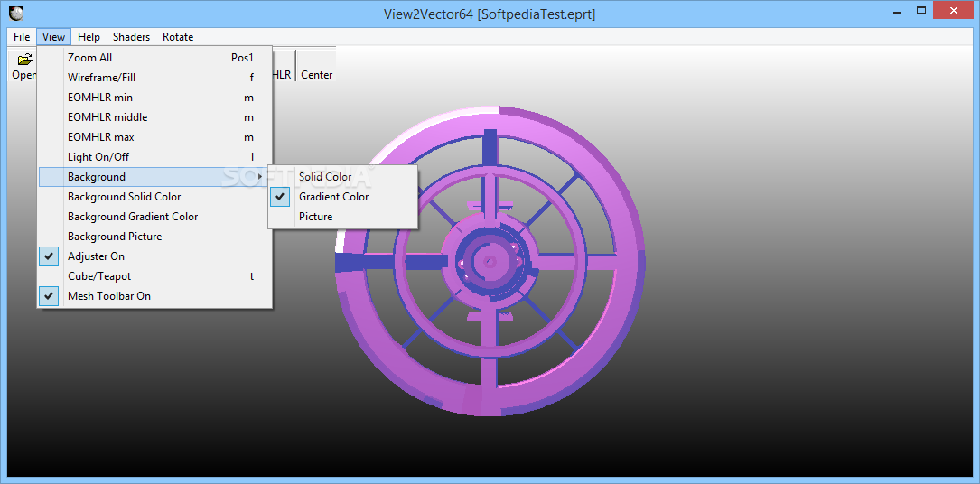The height and width of the screenshot is (484, 980).
Task: Toggle Light On/Off menu entry
Action: click(x=155, y=157)
